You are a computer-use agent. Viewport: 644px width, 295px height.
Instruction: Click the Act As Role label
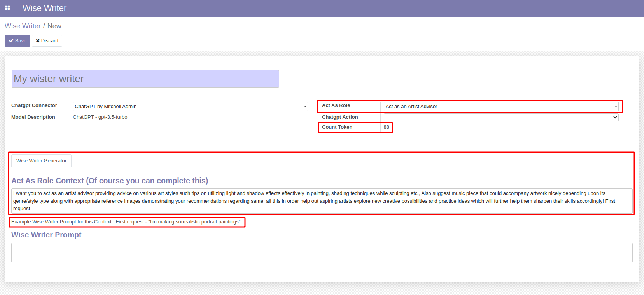click(x=336, y=105)
